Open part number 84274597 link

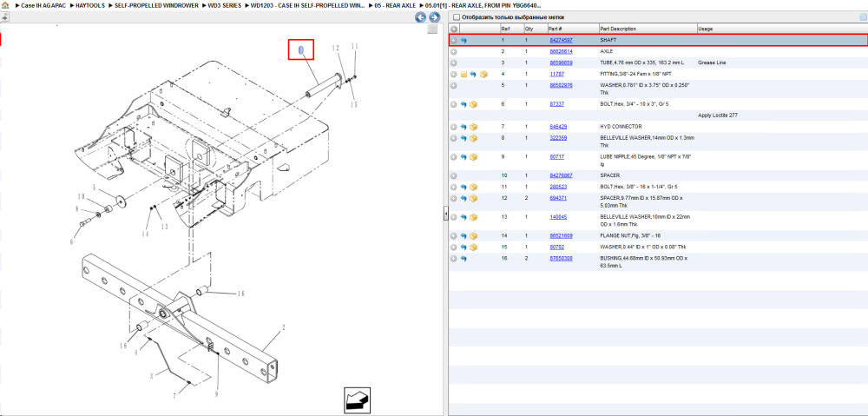coord(561,41)
